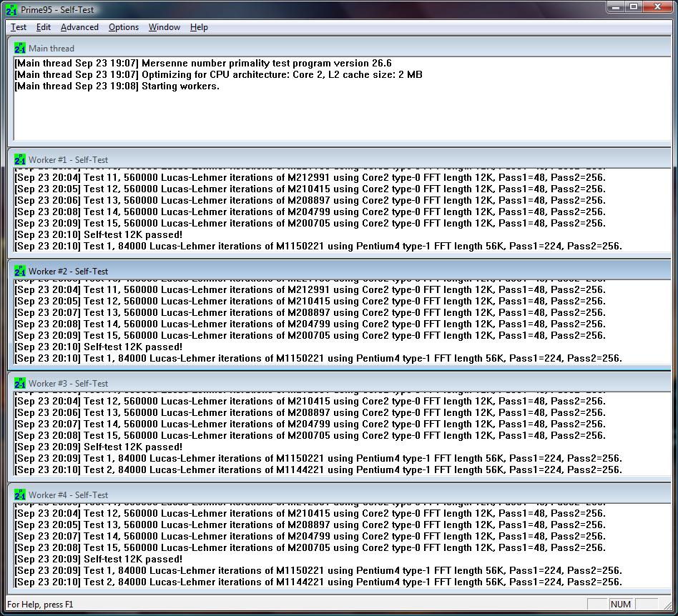
Task: Click Worker #1 Test 1 M1150221 line
Action: (x=318, y=247)
